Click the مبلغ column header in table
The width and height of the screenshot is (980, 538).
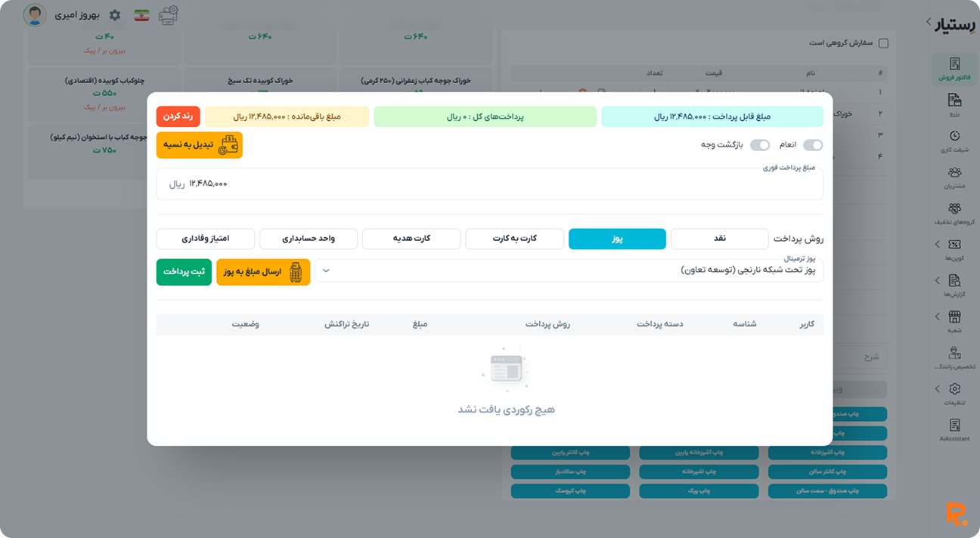pyautogui.click(x=420, y=324)
